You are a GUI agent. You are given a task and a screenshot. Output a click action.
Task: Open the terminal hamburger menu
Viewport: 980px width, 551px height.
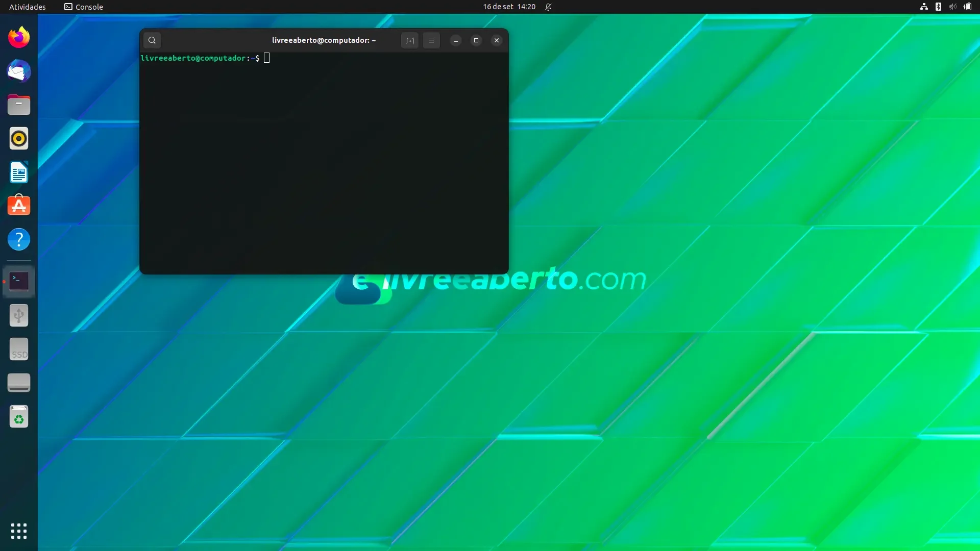431,40
